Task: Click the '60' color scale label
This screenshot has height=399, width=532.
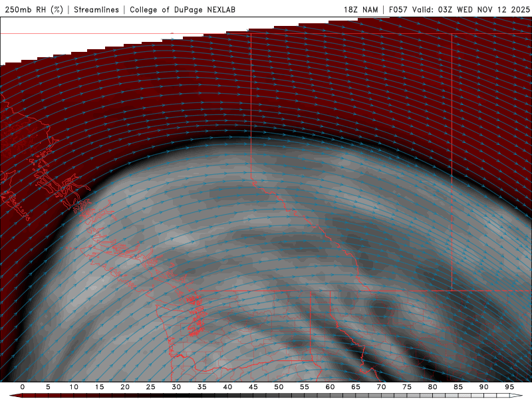Action: (x=330, y=387)
